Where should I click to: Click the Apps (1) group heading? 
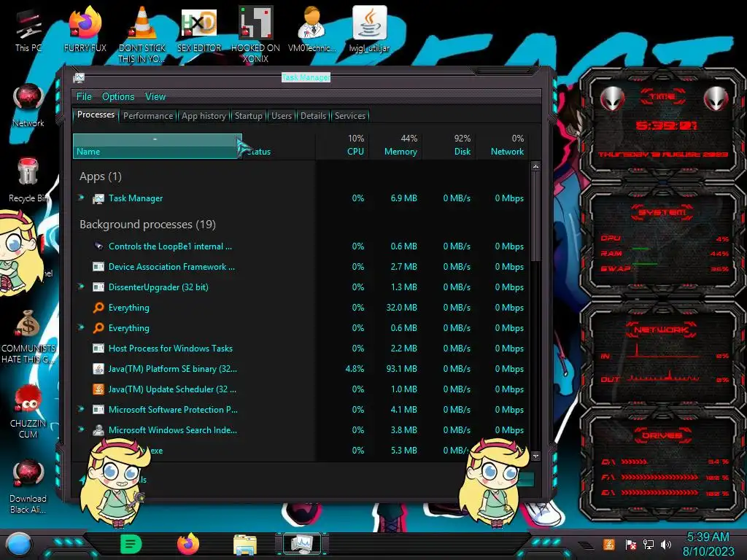[x=101, y=176]
